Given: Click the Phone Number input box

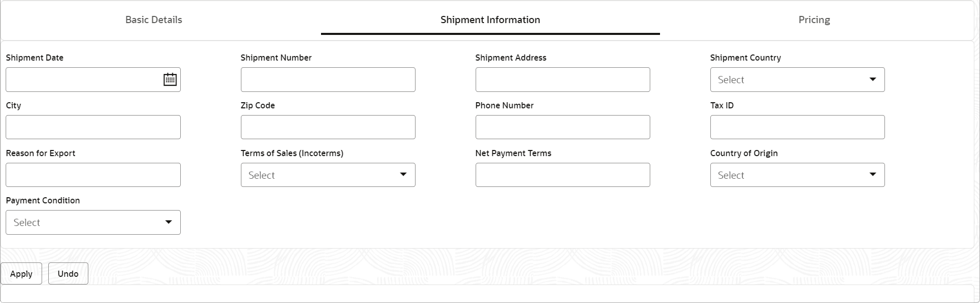Looking at the screenshot, I should click(x=562, y=127).
